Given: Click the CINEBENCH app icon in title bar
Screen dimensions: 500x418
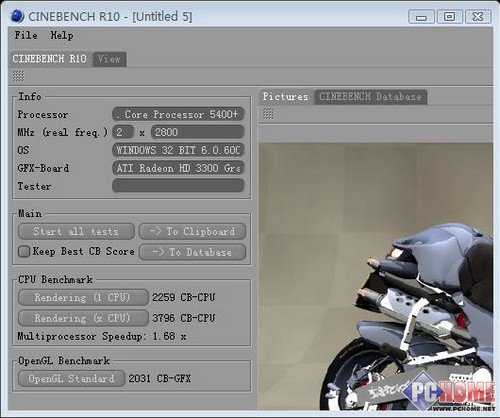Looking at the screenshot, I should pyautogui.click(x=17, y=16).
